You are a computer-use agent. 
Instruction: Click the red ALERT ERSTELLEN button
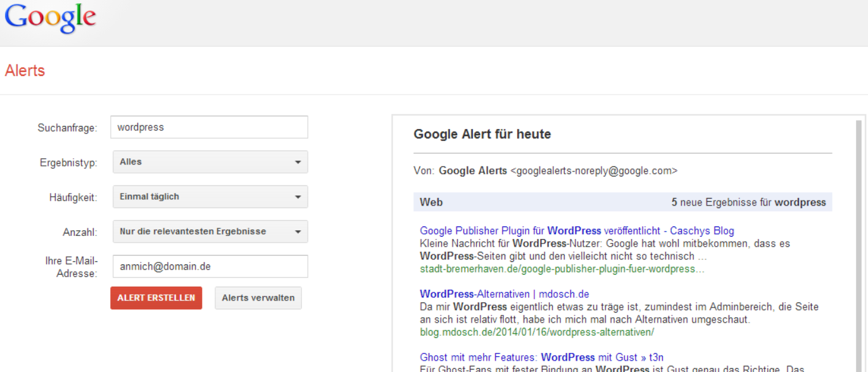coord(156,298)
